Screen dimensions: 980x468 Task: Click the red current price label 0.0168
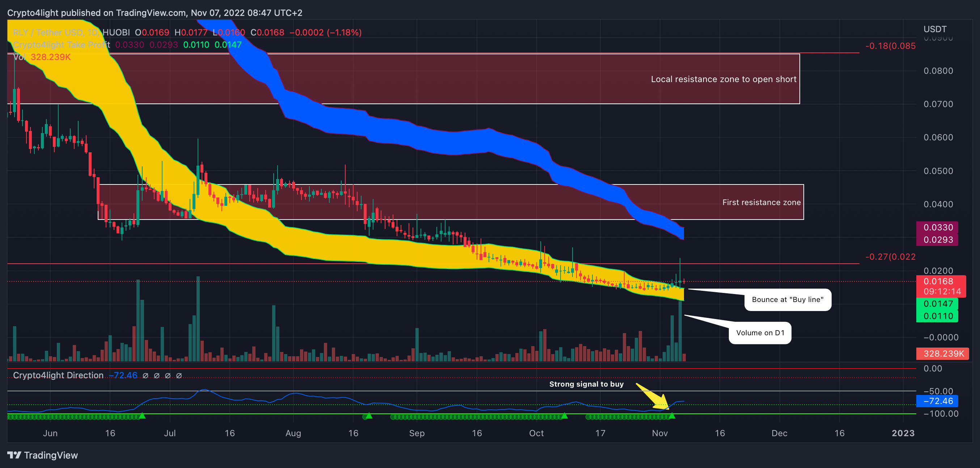[x=938, y=281]
